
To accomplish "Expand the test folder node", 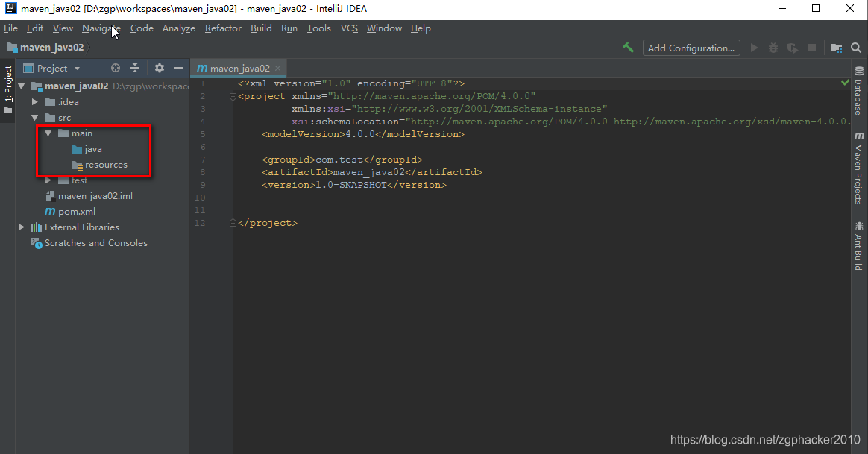I will coord(48,180).
